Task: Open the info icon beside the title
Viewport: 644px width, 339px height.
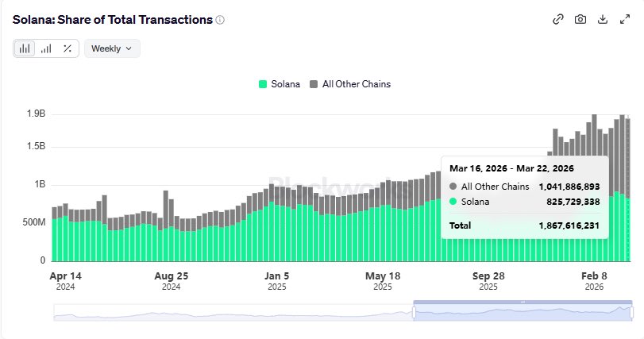Action: pos(220,20)
